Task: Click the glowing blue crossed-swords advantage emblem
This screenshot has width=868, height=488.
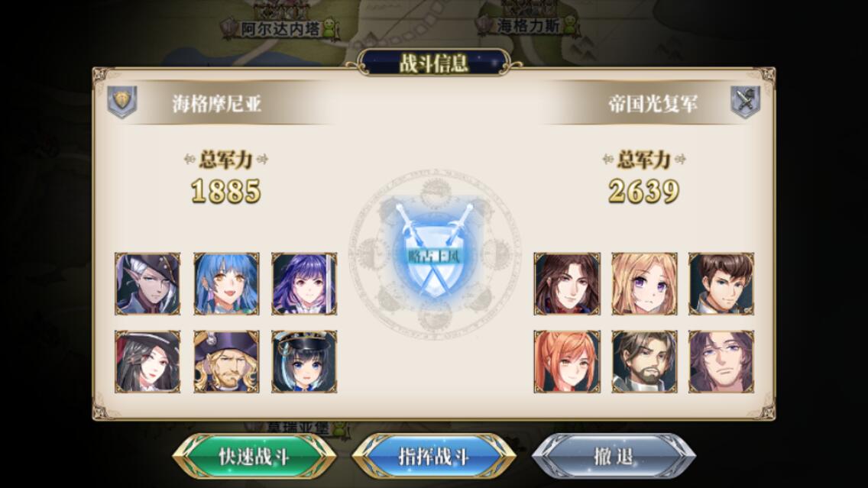Action: (x=434, y=249)
